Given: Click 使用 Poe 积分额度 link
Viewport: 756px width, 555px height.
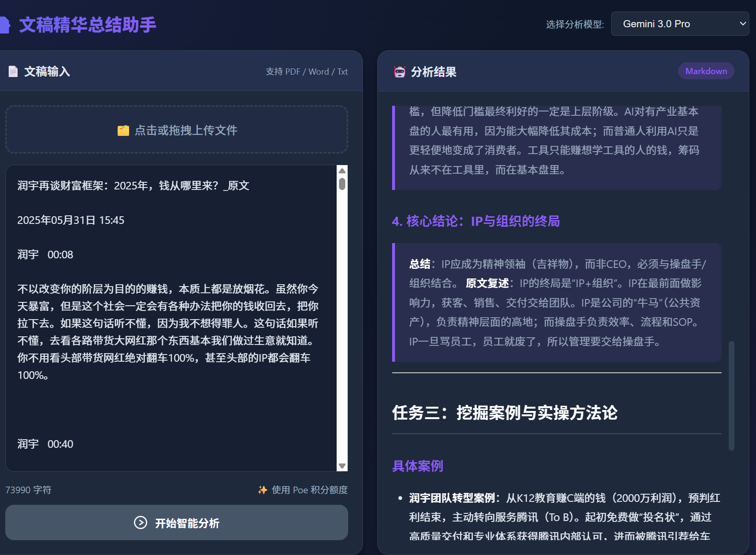Looking at the screenshot, I should click(x=309, y=490).
